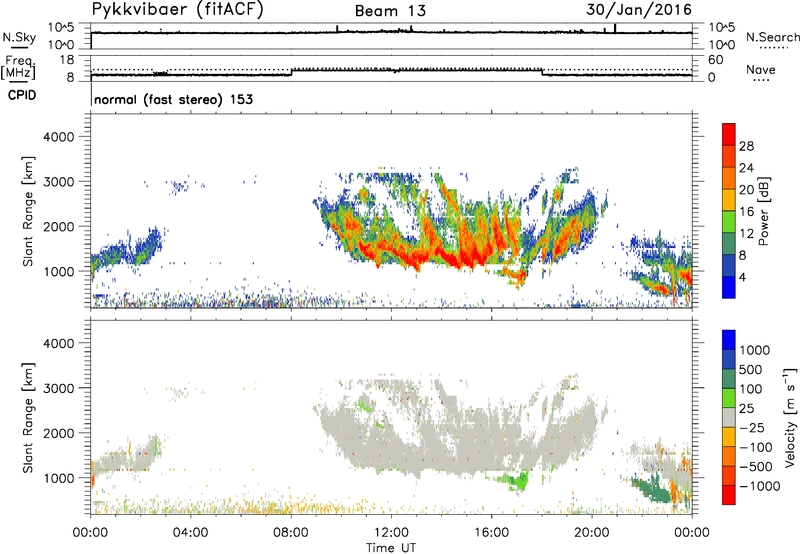The image size is (800, 554).
Task: Click the 'N.Sky' legend label
Action: pyautogui.click(x=19, y=37)
